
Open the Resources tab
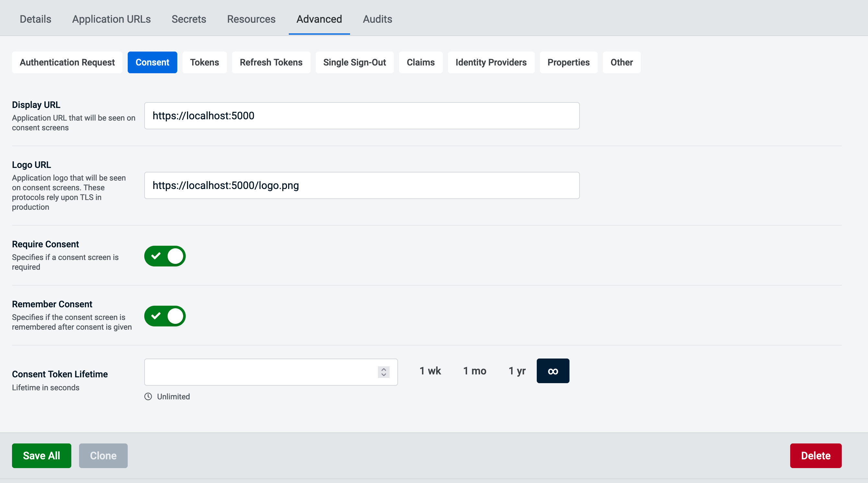pos(251,19)
